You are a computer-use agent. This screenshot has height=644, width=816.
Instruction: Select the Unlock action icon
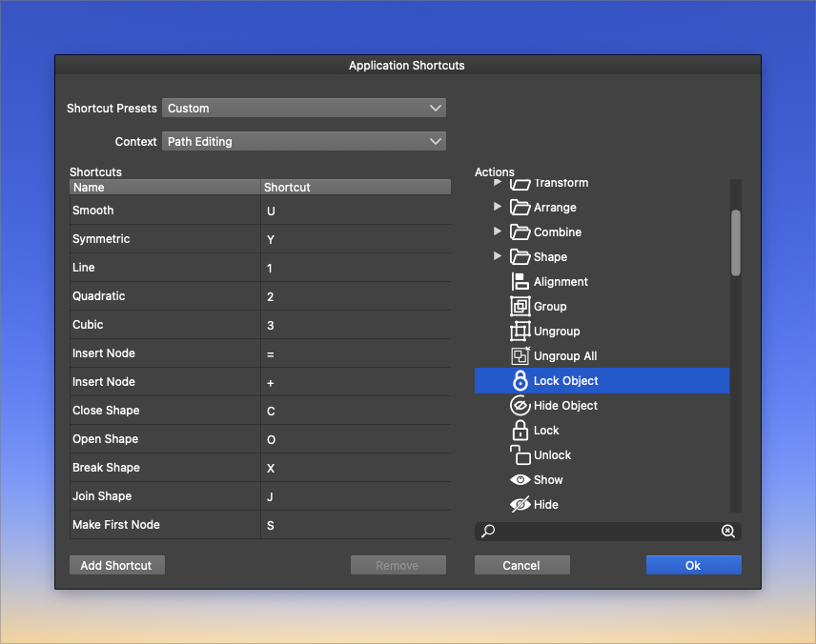[x=520, y=455]
